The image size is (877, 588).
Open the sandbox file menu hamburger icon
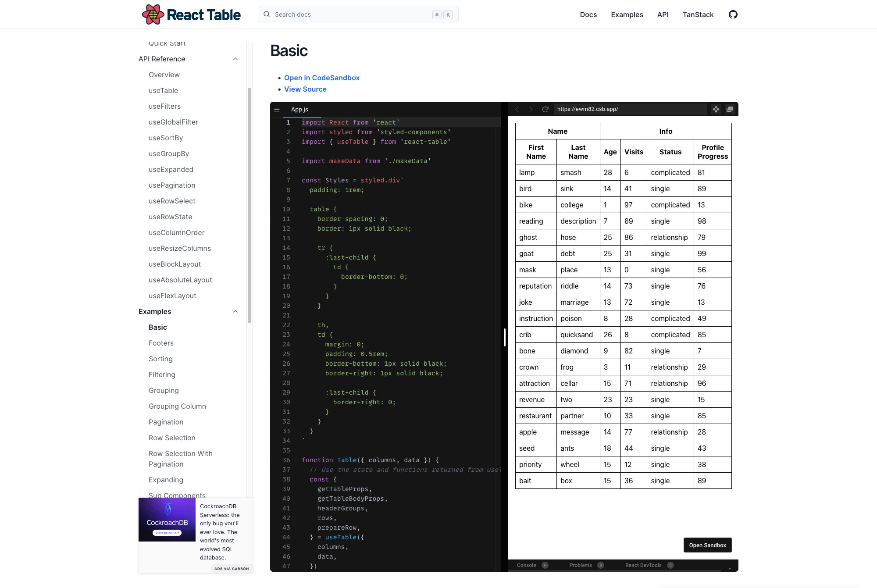click(x=277, y=110)
